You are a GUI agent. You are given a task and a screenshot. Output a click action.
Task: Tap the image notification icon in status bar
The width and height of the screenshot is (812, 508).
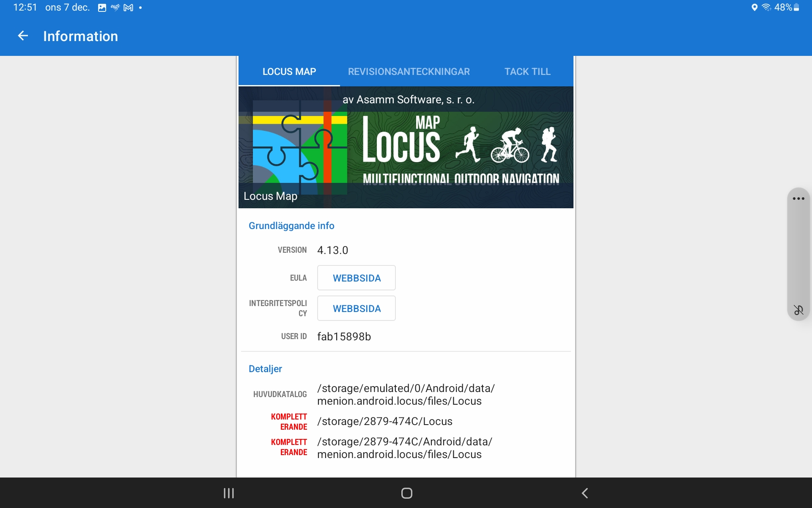102,8
